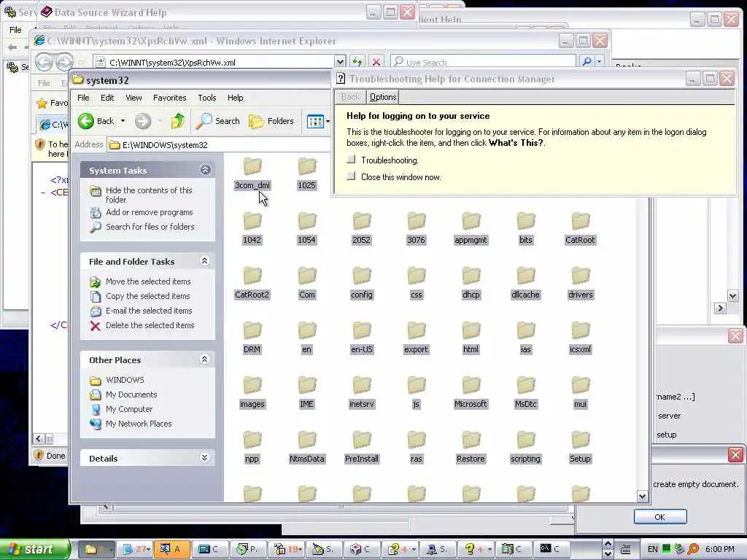Click Move the selected items
Image resolution: width=747 pixels, height=560 pixels.
(x=141, y=281)
